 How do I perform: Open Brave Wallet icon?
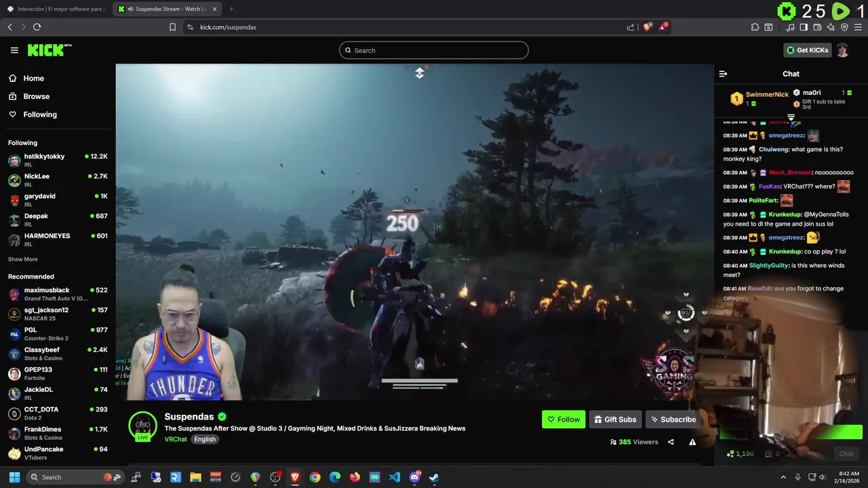tap(817, 27)
